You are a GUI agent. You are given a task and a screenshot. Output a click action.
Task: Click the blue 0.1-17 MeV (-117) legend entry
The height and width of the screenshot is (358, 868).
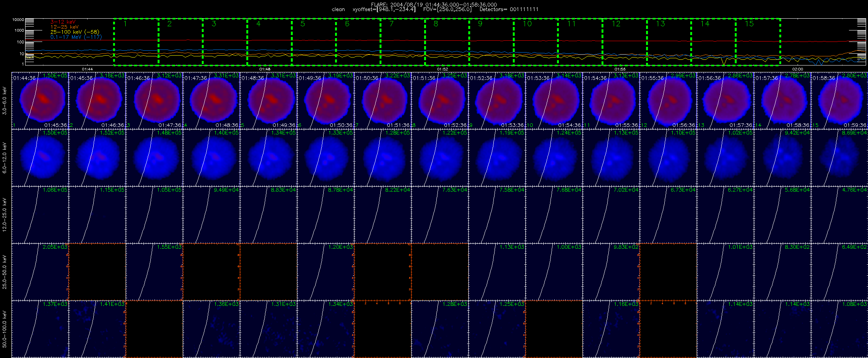pyautogui.click(x=76, y=37)
